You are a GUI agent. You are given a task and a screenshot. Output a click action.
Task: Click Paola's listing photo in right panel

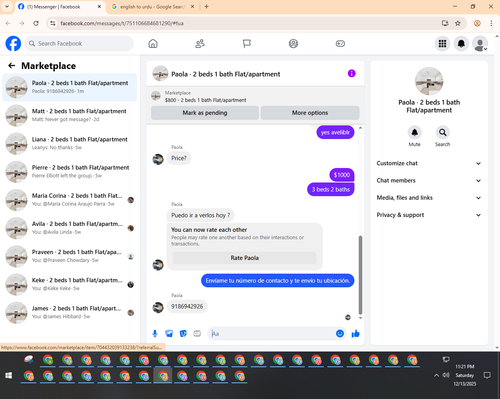click(x=429, y=81)
